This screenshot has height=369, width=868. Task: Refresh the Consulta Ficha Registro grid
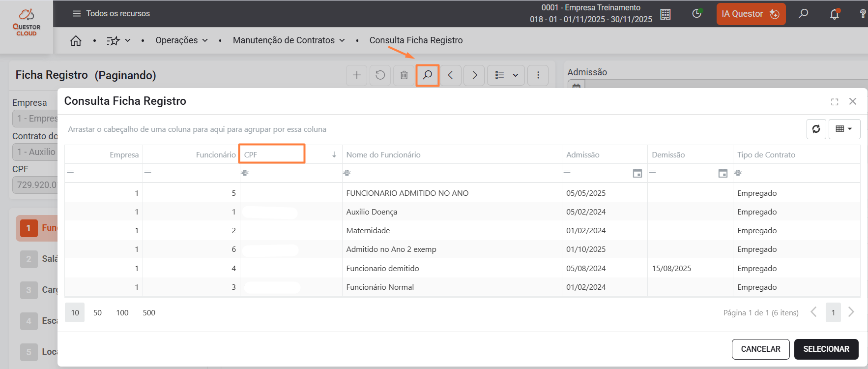(816, 129)
